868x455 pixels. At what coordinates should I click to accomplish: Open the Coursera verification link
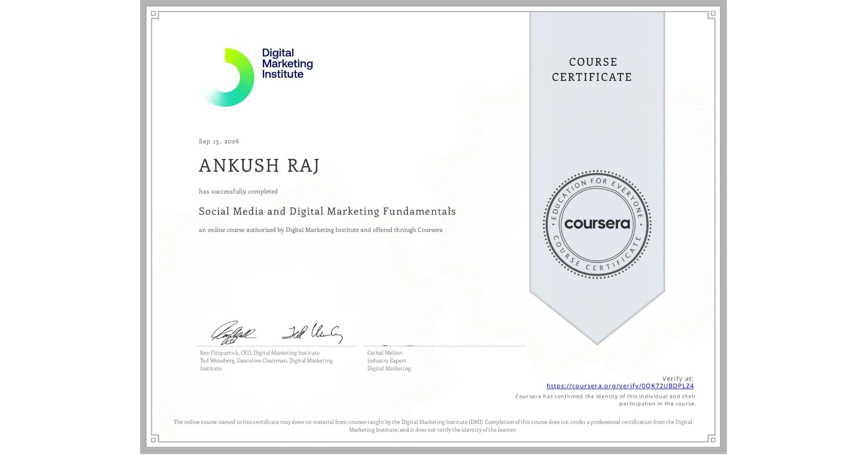pyautogui.click(x=620, y=386)
